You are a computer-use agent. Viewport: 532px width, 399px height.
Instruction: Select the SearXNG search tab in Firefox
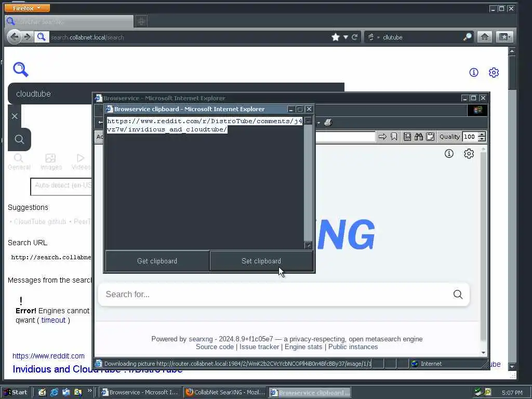69,22
